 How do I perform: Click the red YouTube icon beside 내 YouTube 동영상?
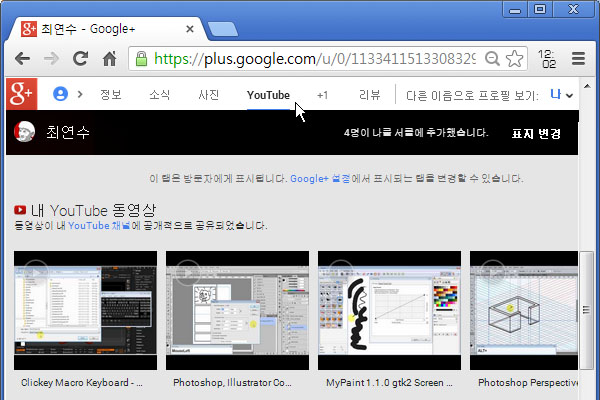point(20,210)
